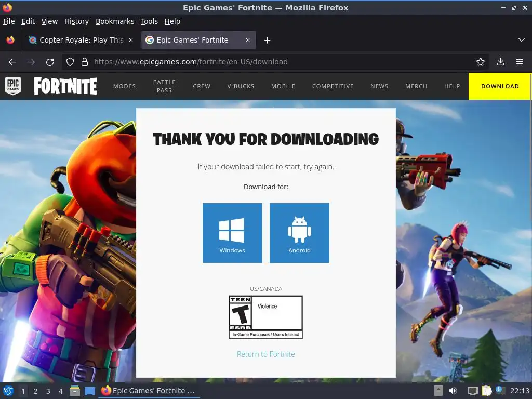Screen dimensions: 532x399
Task: Open NEWS page
Action: 379,86
